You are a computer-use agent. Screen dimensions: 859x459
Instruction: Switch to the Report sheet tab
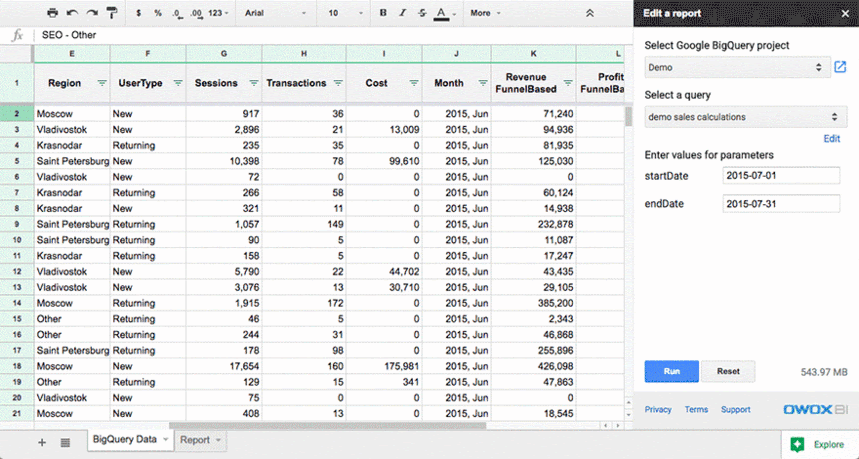(x=195, y=440)
